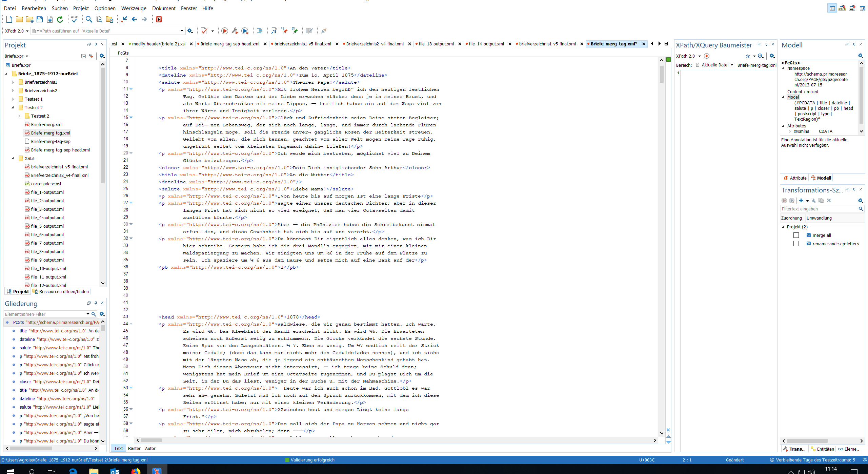The height and width of the screenshot is (474, 868).
Task: Expand the Briefverzeichnis1 folder
Action: click(13, 82)
